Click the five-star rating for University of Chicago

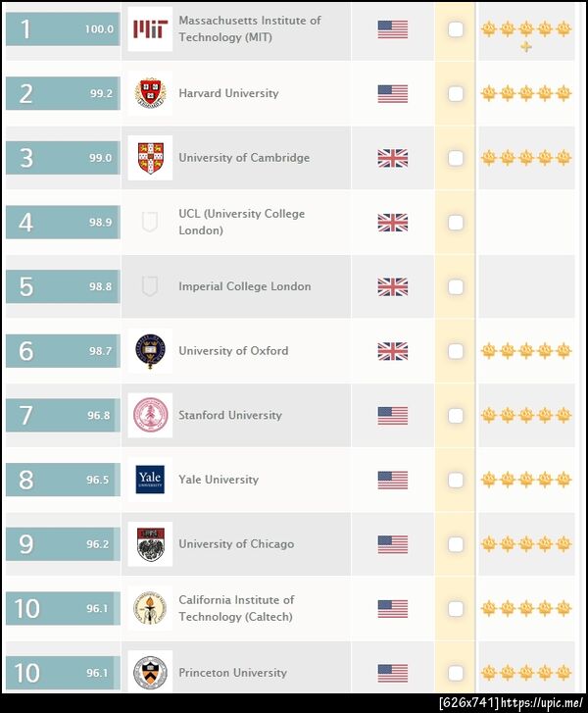coord(525,544)
